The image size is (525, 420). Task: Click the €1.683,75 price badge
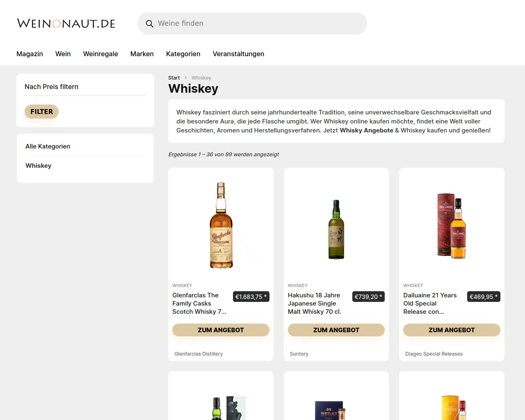[x=251, y=297]
